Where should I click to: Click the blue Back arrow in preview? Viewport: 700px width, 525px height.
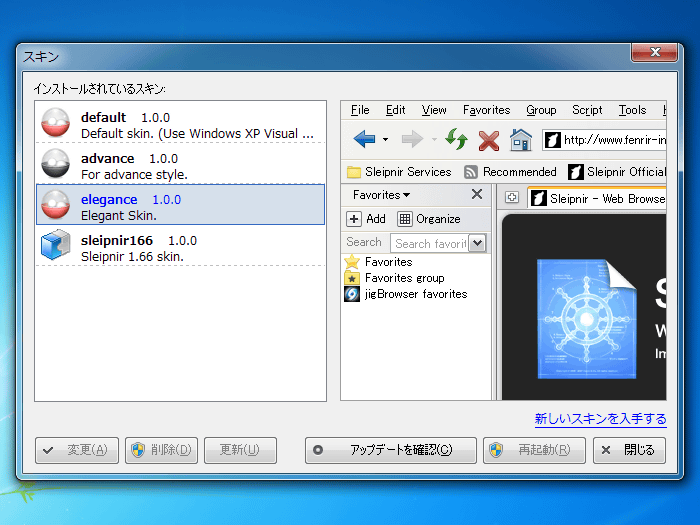click(364, 139)
